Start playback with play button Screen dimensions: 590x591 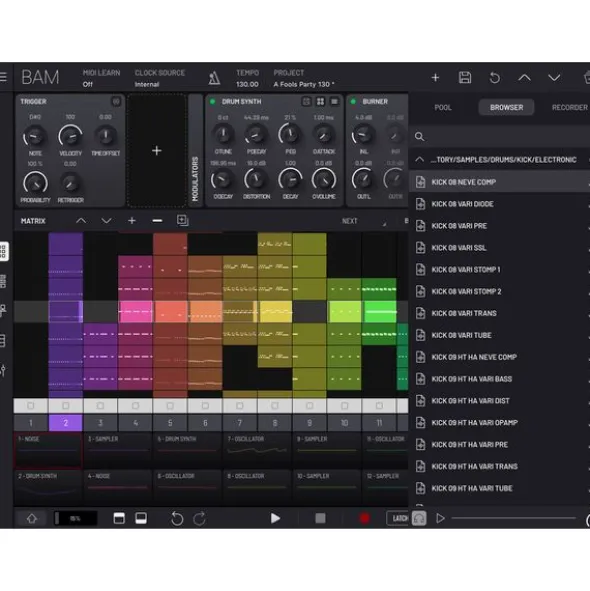pyautogui.click(x=275, y=518)
